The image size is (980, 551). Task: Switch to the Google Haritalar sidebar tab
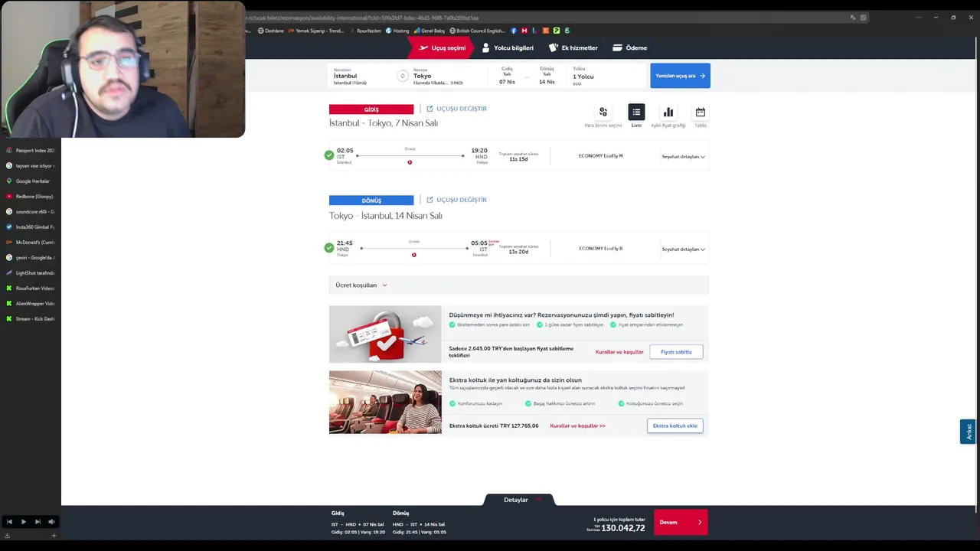31,181
